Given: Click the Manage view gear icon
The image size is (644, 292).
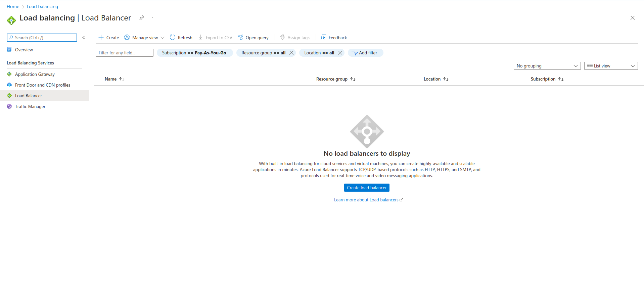Looking at the screenshot, I should click(x=127, y=37).
